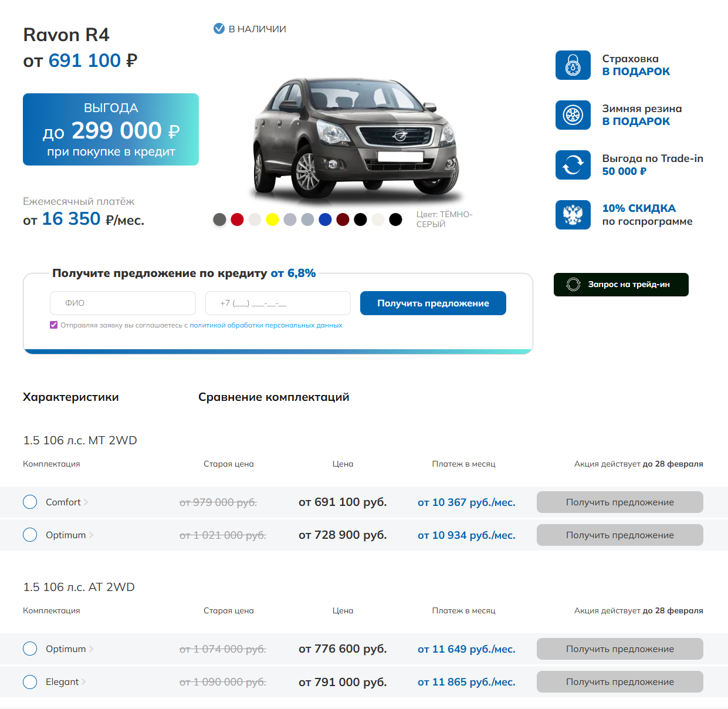Open the Характеристики tab
728x709 pixels.
tap(71, 397)
